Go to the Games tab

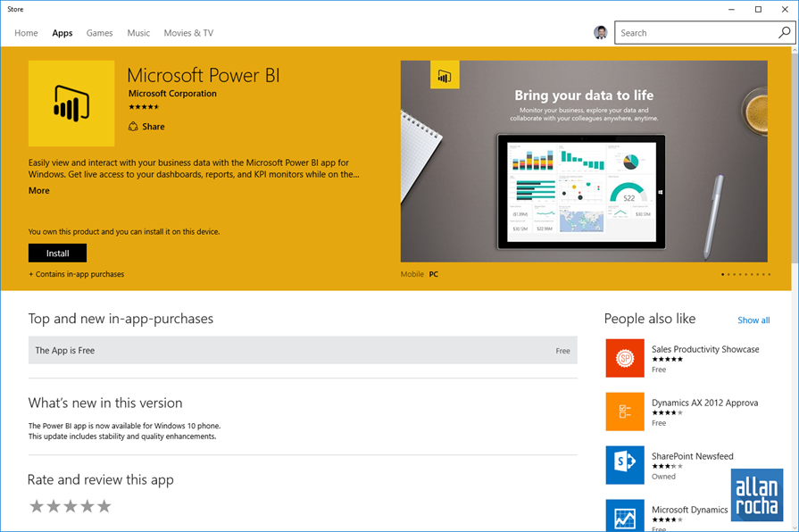[x=99, y=33]
